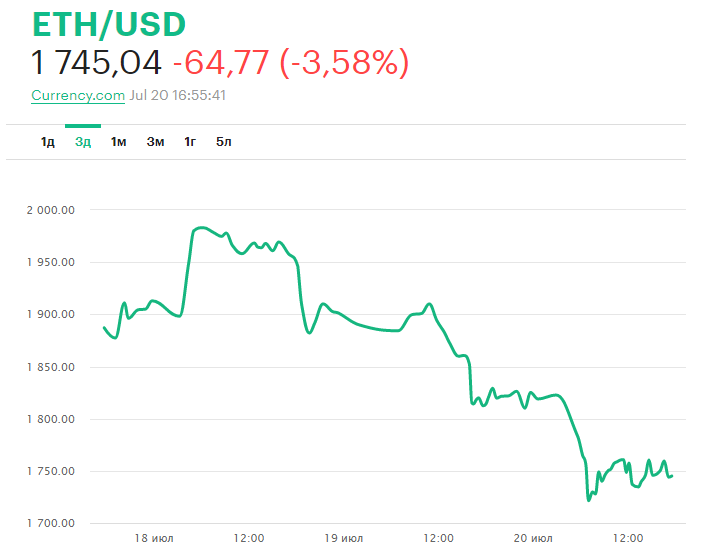Screen dimensions: 709x556
Task: Click the red price change -64,77 (-3,58%)
Action: coord(290,63)
